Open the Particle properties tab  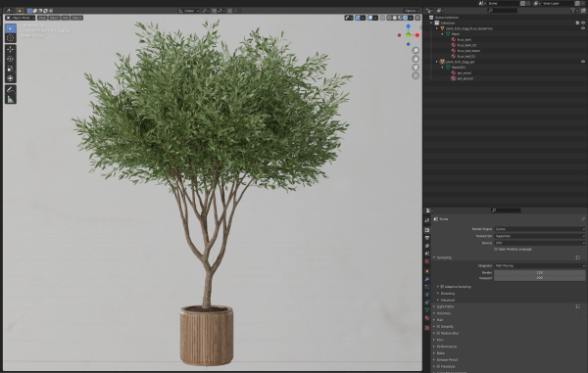pyautogui.click(x=427, y=287)
